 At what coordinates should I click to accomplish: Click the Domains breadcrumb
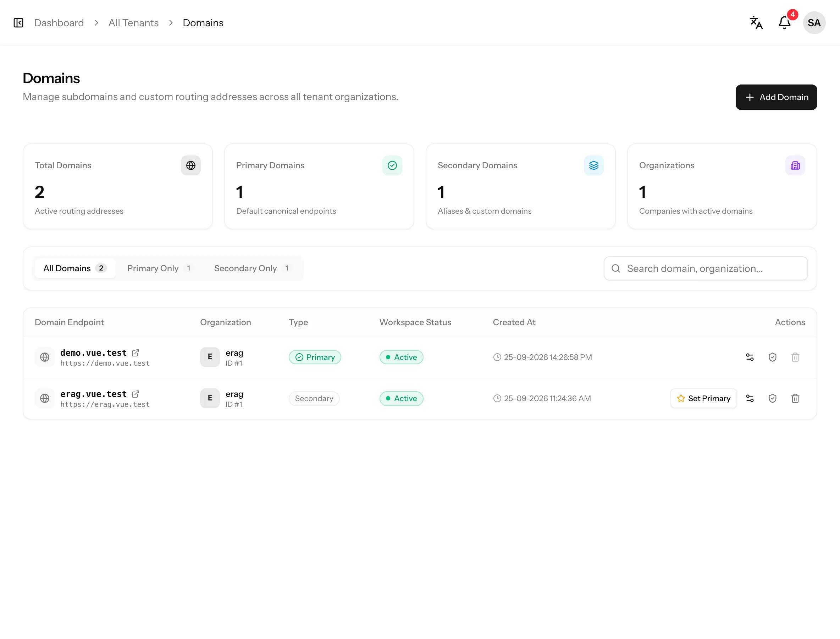click(203, 23)
